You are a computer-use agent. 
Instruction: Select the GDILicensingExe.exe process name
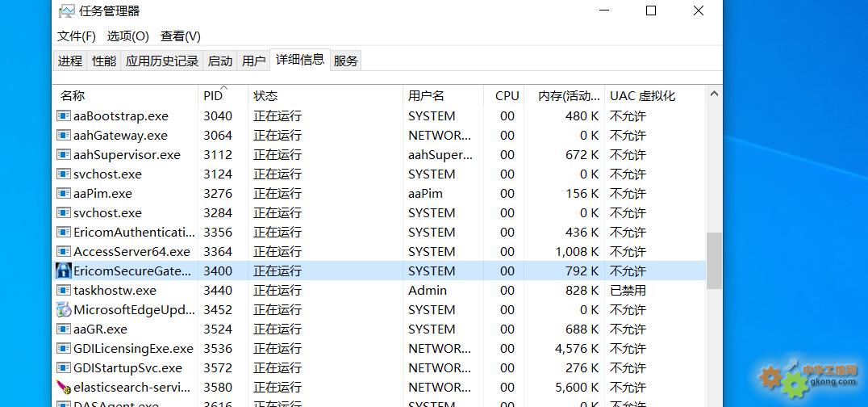pyautogui.click(x=133, y=349)
